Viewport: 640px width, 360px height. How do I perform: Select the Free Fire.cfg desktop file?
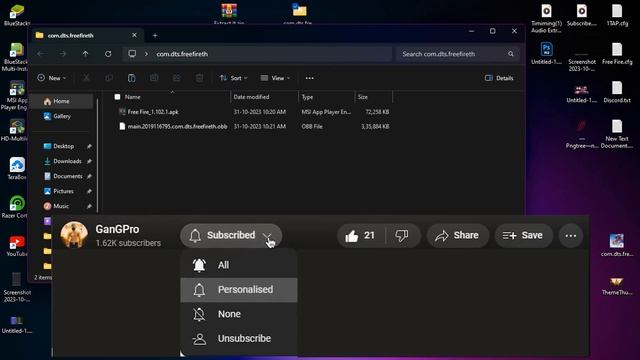coord(617,53)
